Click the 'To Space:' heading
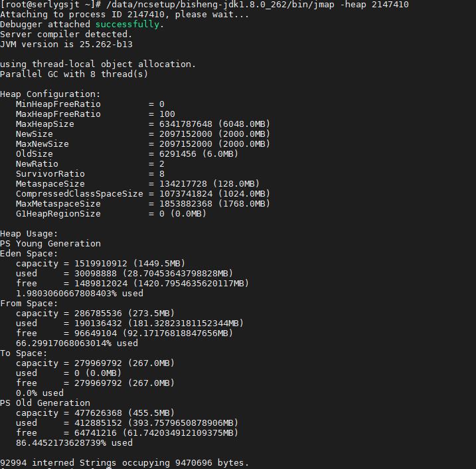Viewport: 476px width, 469px height. click(24, 353)
